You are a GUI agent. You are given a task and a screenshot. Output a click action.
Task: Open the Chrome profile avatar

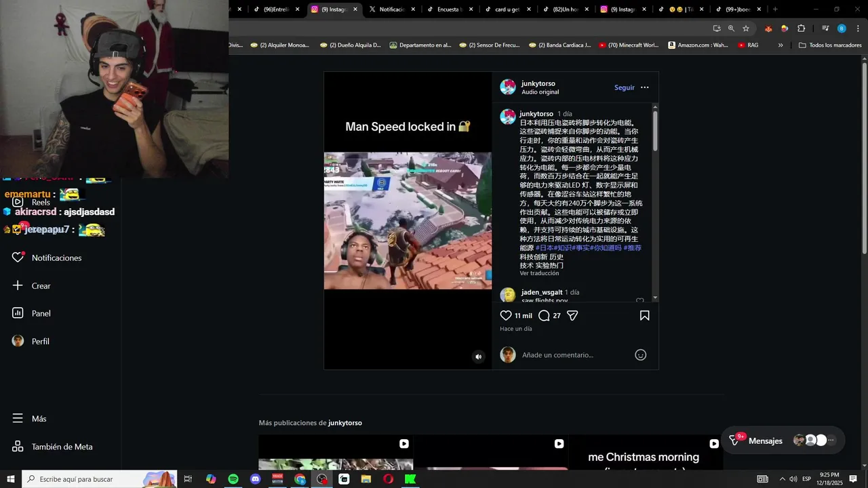842,28
